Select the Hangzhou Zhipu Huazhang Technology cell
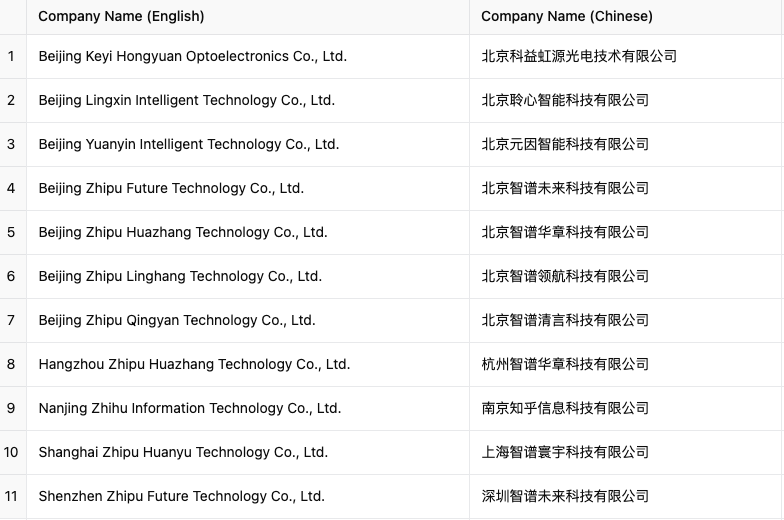Viewport: 784px width, 520px height. pos(194,364)
